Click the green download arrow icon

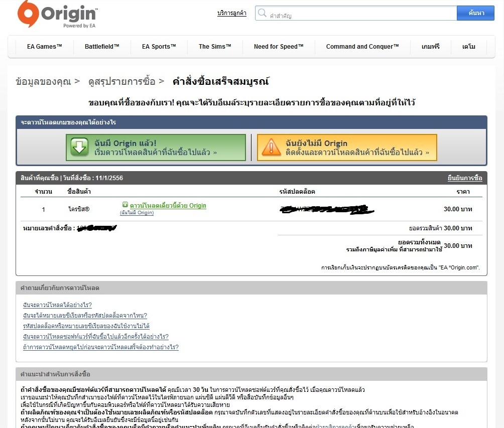pyautogui.click(x=79, y=147)
